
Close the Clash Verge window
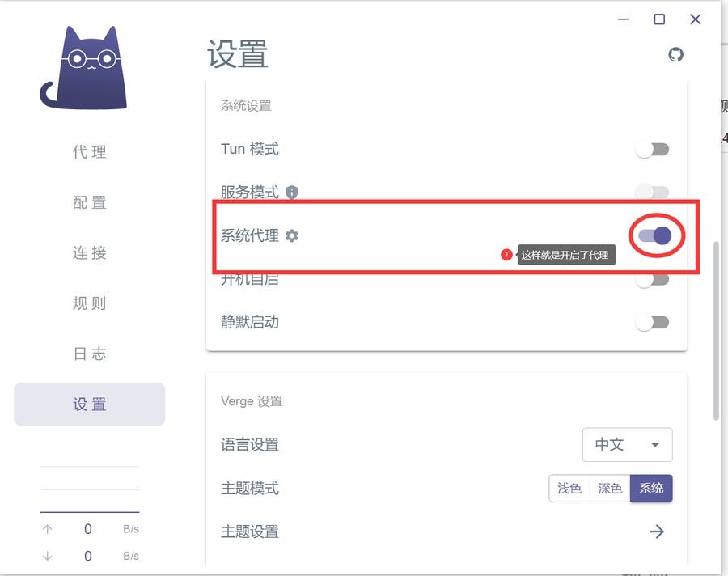pos(696,19)
